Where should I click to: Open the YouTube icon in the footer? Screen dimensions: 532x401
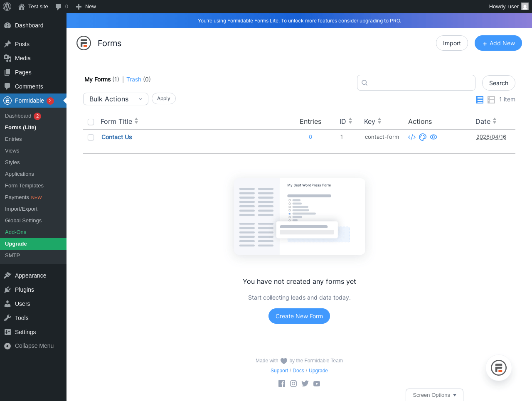(317, 384)
